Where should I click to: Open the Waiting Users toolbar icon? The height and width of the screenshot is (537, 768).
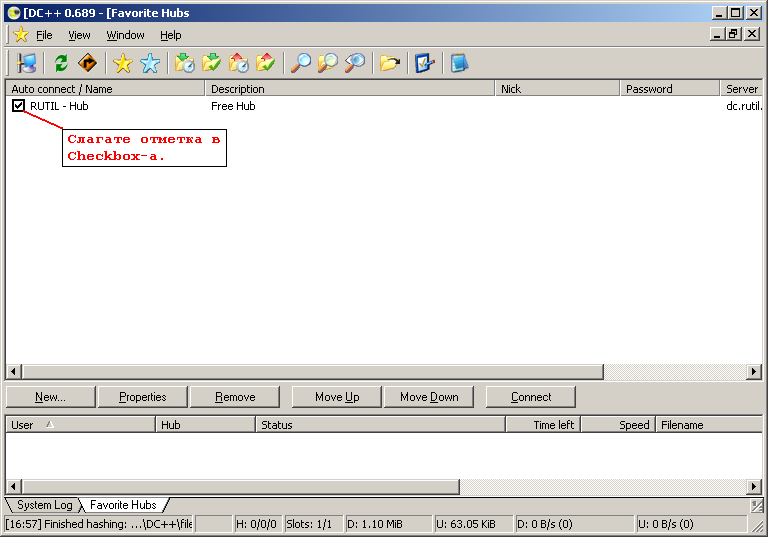pos(239,63)
